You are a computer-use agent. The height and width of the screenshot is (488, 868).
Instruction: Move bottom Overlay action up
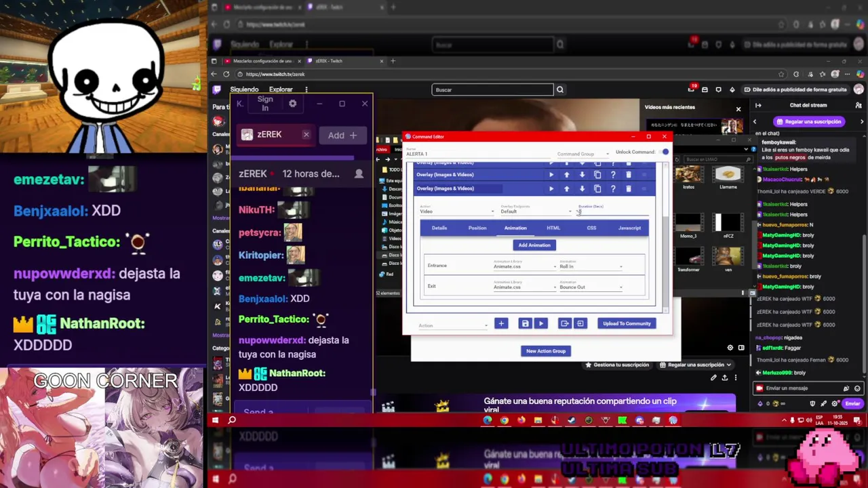tap(567, 188)
